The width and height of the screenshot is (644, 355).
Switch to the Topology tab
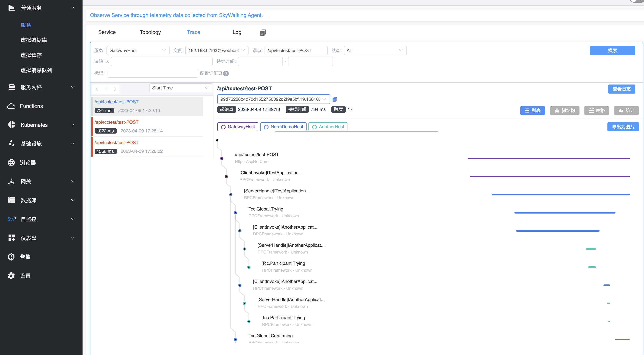150,32
